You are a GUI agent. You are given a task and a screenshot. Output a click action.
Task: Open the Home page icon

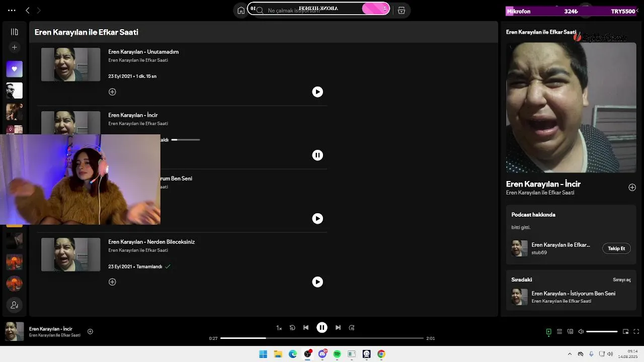(241, 10)
